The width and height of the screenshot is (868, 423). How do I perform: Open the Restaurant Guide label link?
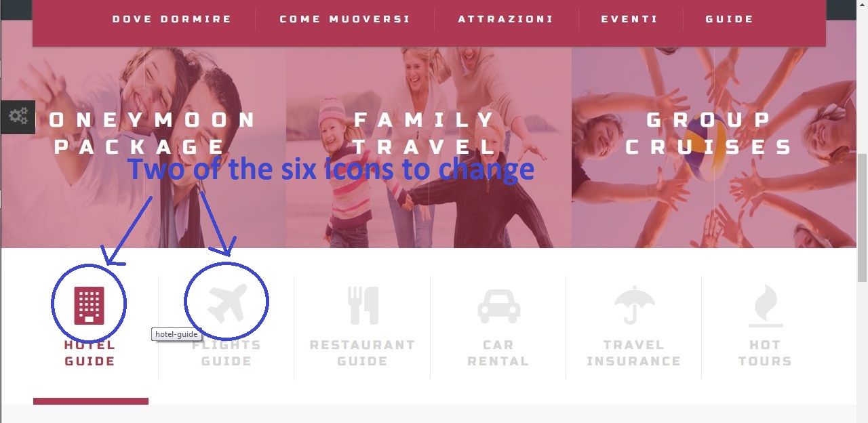pyautogui.click(x=363, y=353)
